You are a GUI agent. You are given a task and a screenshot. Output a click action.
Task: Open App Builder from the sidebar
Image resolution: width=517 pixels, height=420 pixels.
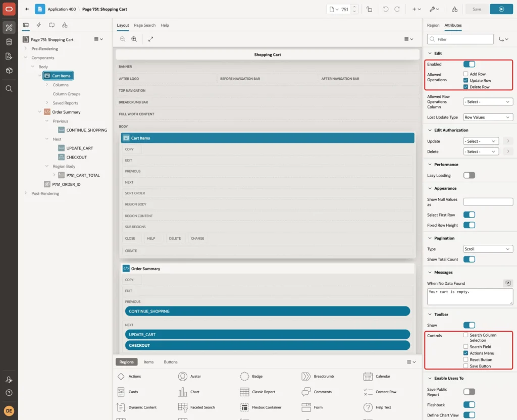(9, 28)
